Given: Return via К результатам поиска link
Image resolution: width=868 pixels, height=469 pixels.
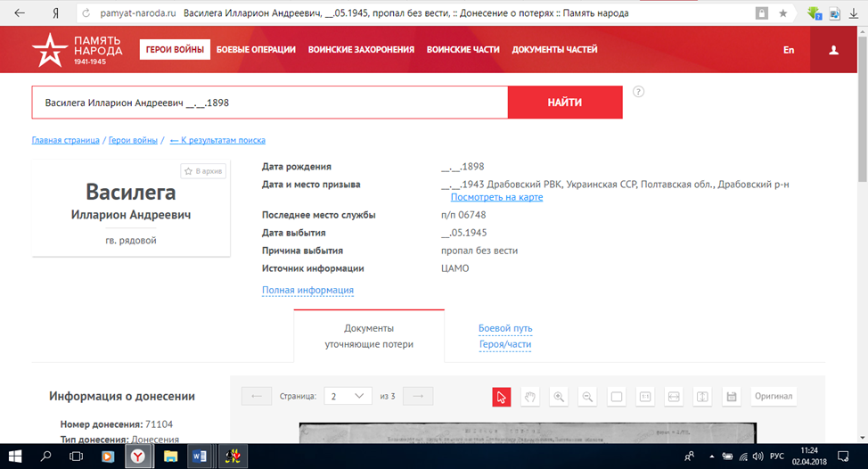Looking at the screenshot, I should tap(217, 140).
